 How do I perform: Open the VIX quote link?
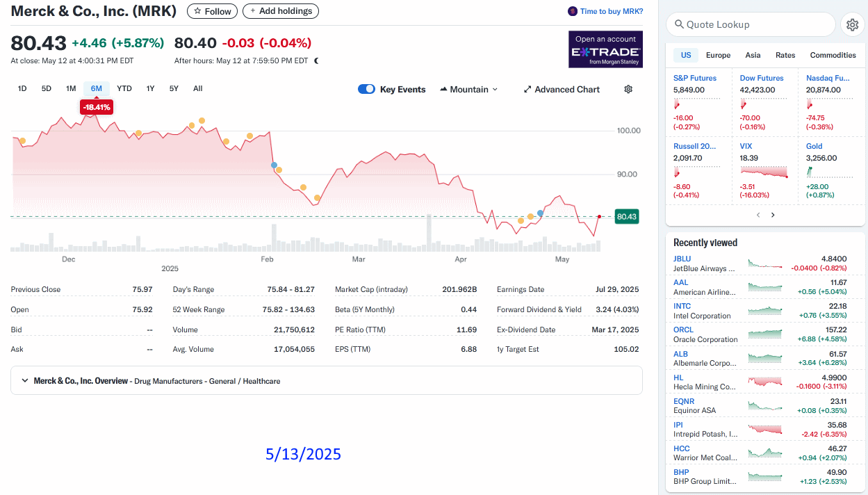click(x=746, y=146)
